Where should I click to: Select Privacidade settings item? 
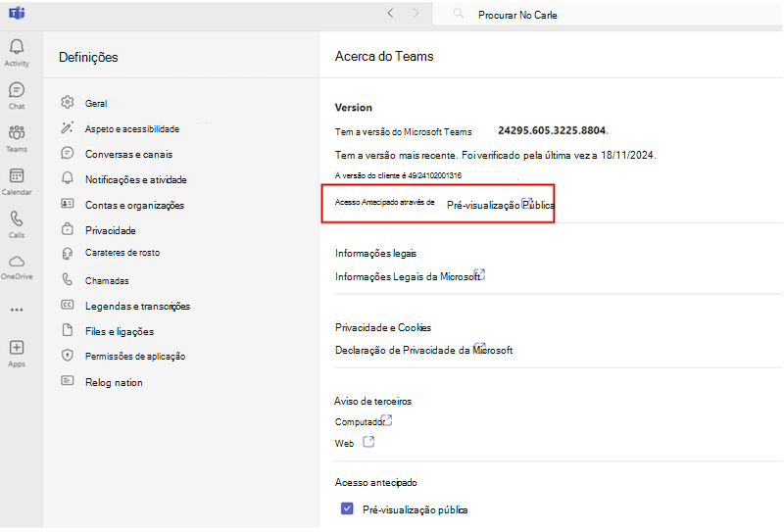110,230
